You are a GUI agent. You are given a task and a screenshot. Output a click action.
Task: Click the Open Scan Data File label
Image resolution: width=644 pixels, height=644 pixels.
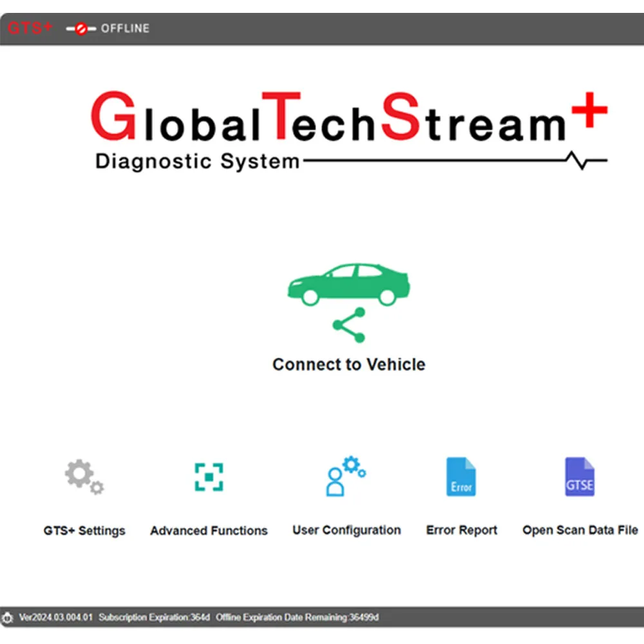[580, 530]
